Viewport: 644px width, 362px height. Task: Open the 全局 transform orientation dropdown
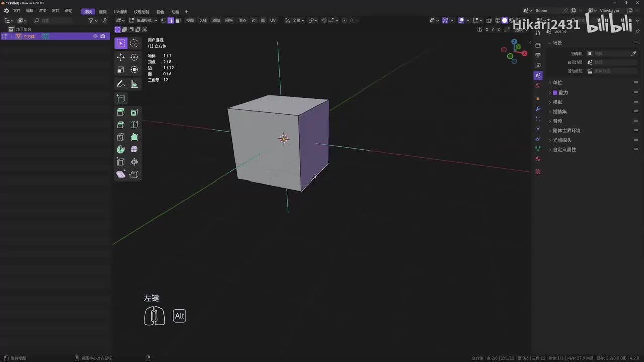pos(295,20)
